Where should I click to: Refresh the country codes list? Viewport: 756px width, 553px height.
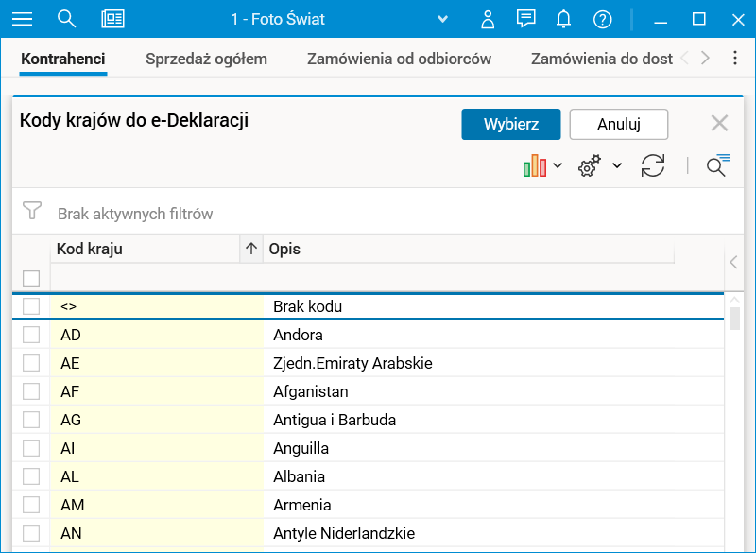tap(652, 166)
